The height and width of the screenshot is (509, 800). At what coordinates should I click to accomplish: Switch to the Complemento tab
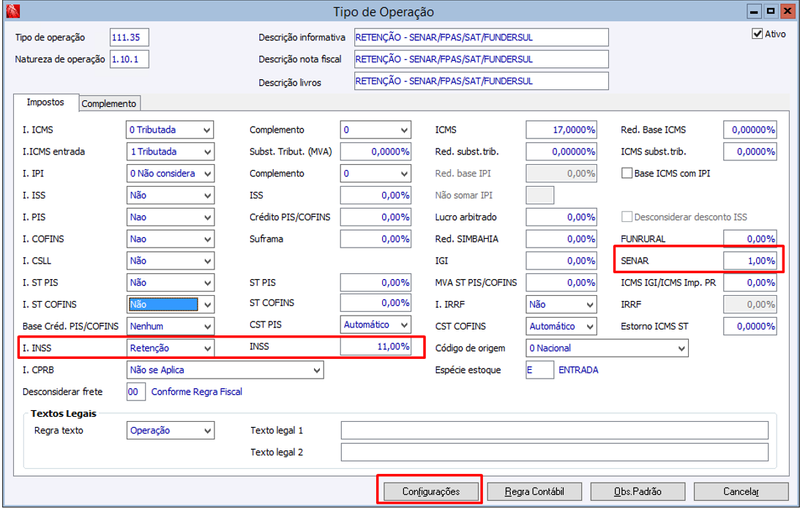109,104
